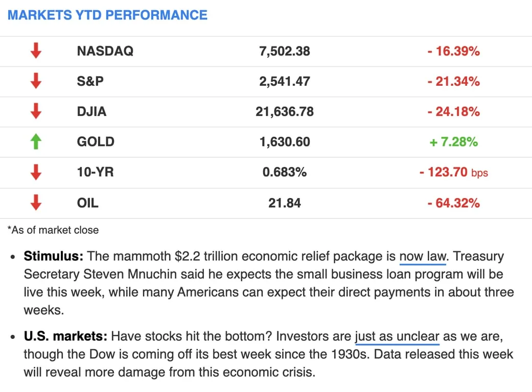Click the bold 'U.S. markets:' bullet heading
This screenshot has height=392, width=532.
pos(65,336)
